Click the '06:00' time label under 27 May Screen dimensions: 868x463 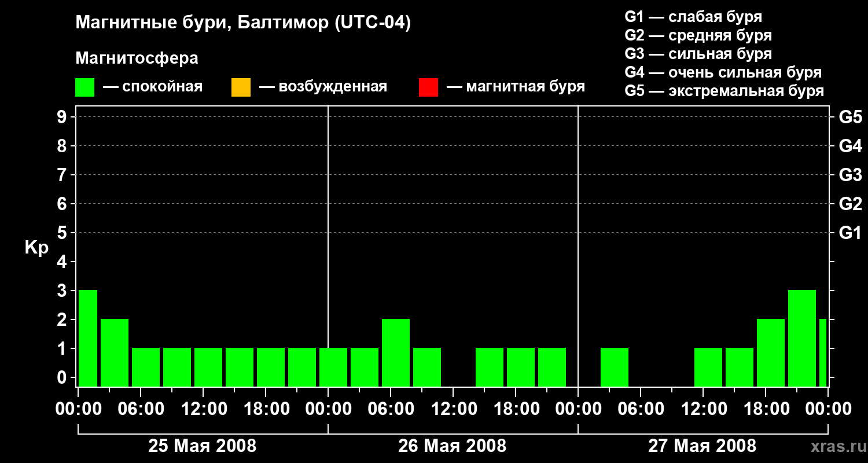click(641, 409)
